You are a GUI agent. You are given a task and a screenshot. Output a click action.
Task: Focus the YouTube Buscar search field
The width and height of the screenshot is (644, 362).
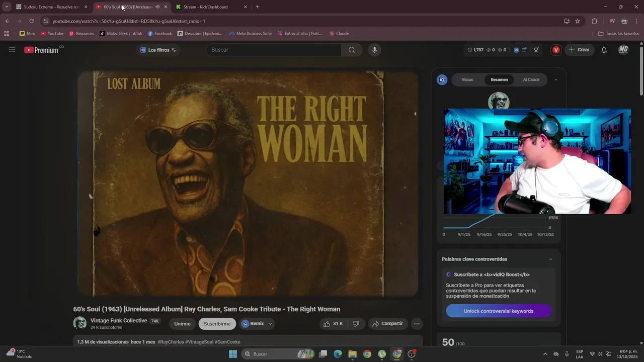[274, 50]
